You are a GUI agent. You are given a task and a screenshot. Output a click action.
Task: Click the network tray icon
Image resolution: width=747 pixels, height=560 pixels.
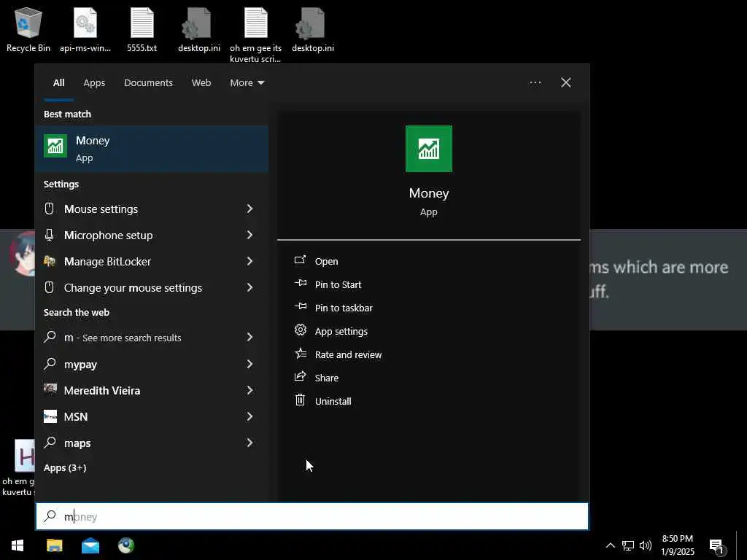pos(628,545)
